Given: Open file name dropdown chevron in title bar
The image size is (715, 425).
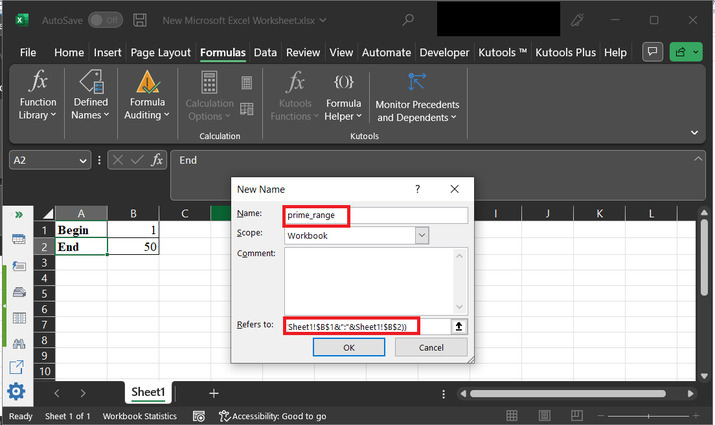Looking at the screenshot, I should [x=323, y=20].
